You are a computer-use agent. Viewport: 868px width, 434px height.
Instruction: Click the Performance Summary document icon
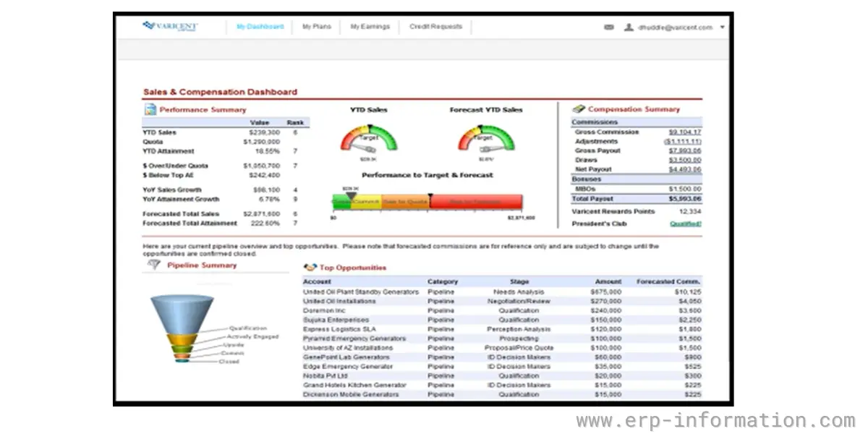tap(150, 109)
